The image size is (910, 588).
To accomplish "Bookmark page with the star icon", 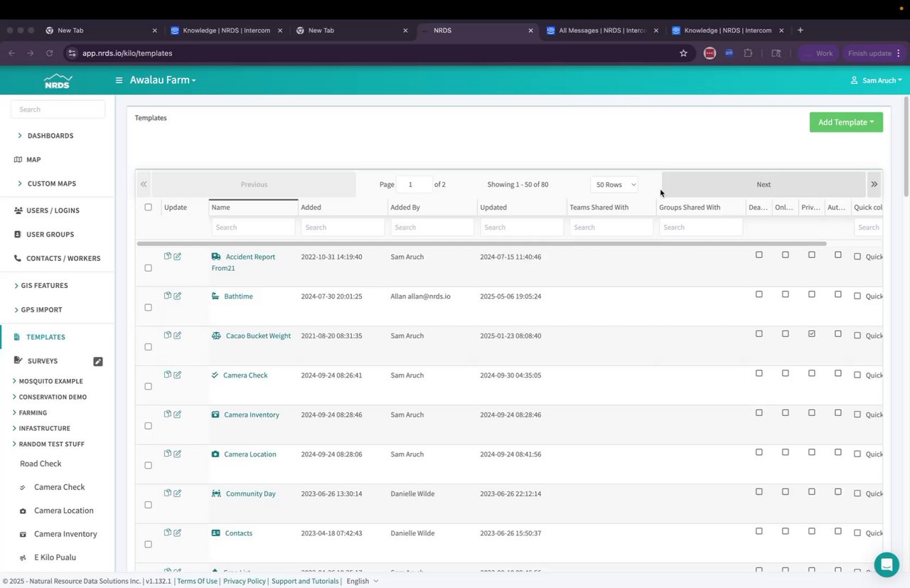I will pyautogui.click(x=683, y=53).
